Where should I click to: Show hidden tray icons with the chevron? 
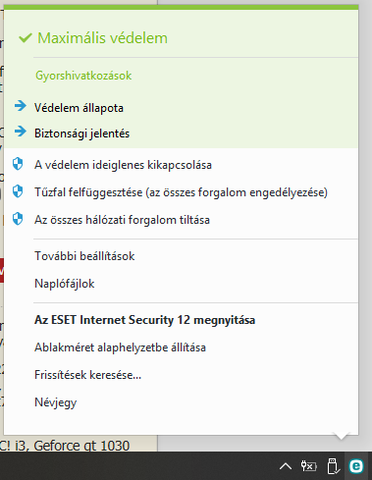click(x=286, y=466)
